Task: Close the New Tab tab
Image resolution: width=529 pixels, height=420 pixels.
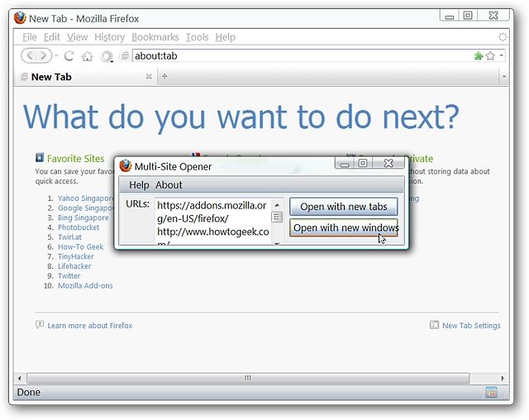Action: [x=149, y=77]
